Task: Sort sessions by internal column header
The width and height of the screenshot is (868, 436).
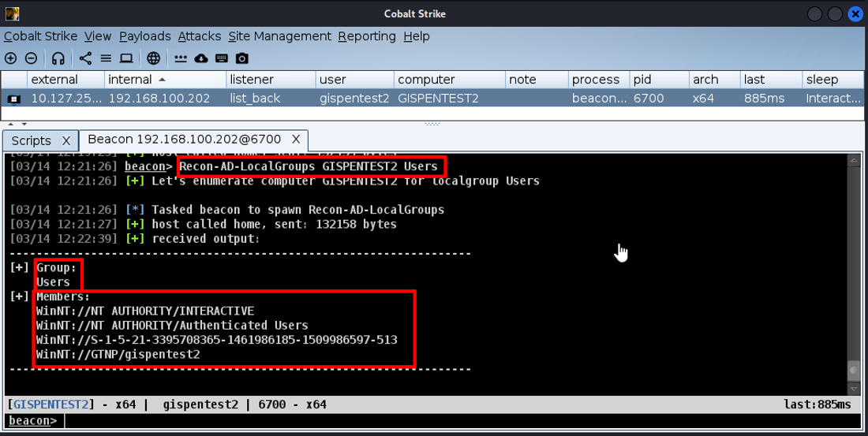Action: pyautogui.click(x=166, y=80)
